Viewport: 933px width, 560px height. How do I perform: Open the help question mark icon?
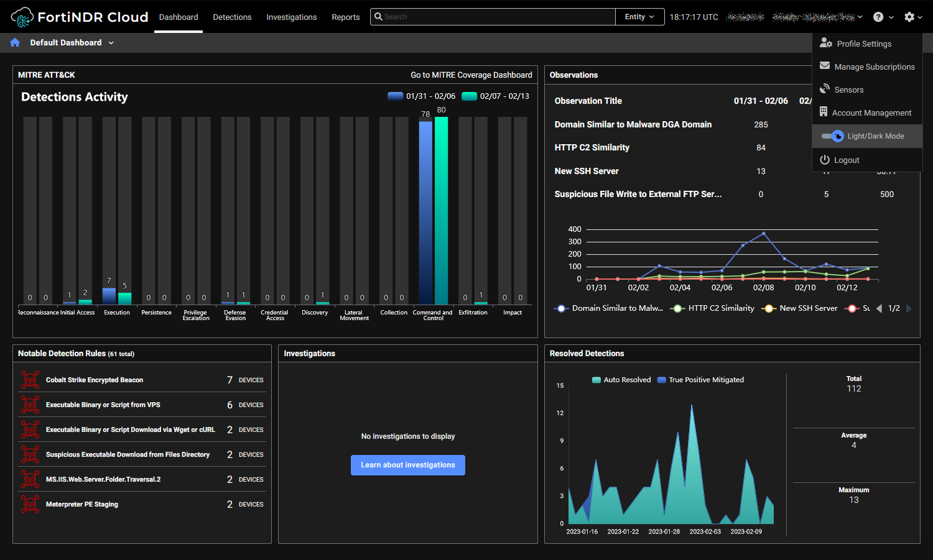click(878, 17)
